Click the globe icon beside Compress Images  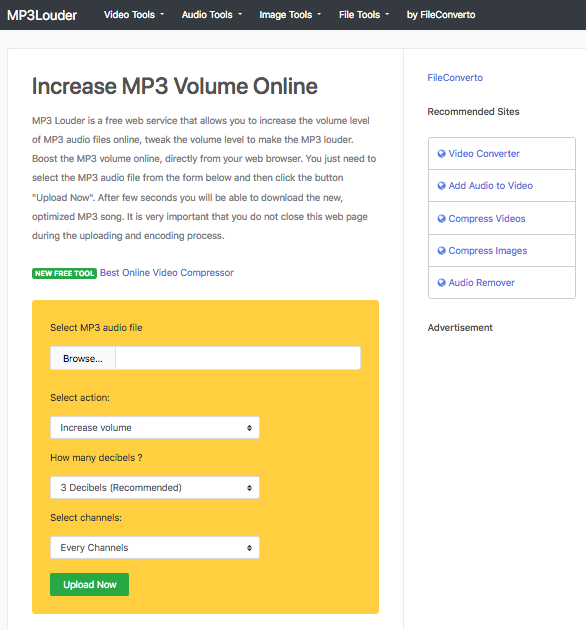tap(441, 251)
